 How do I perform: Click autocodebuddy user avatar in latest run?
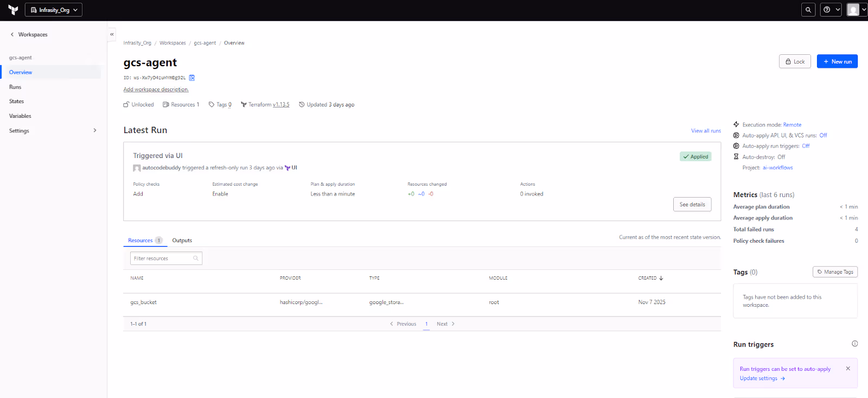pos(137,168)
